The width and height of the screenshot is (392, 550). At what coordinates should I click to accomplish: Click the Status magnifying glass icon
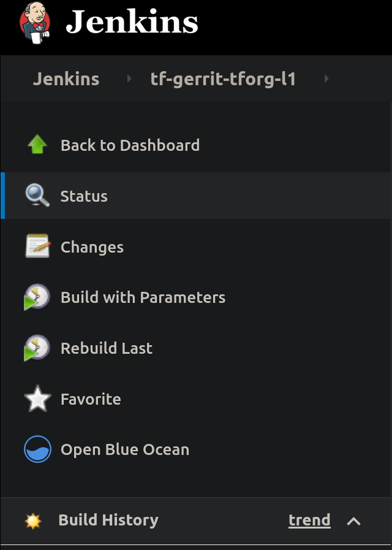[37, 196]
